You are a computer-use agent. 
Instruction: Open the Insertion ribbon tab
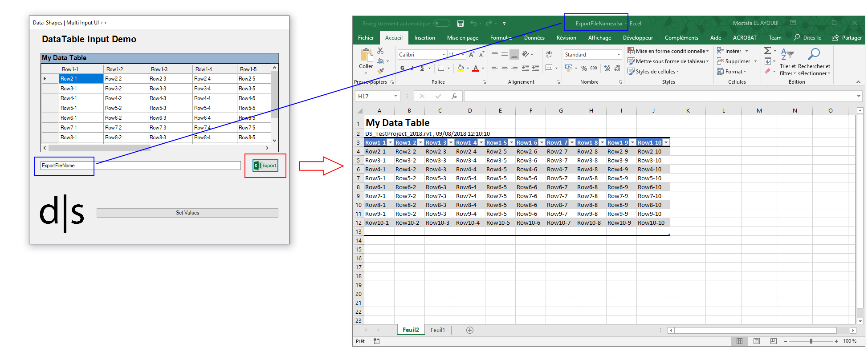(x=424, y=38)
